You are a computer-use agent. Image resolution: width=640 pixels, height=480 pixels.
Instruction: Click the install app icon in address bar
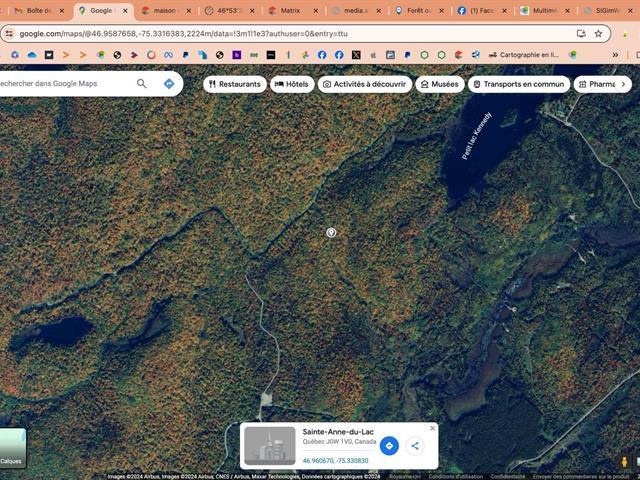581,33
